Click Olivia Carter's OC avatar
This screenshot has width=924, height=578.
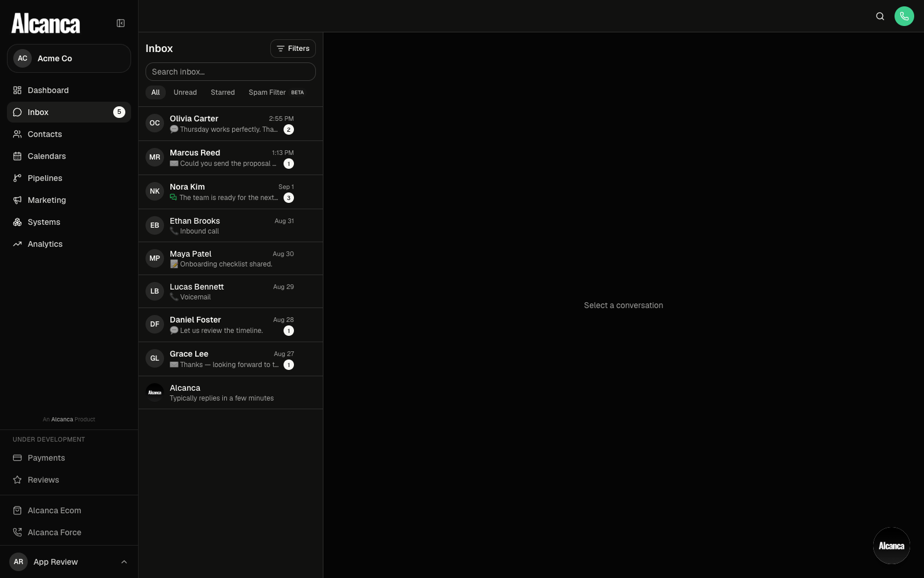tap(155, 123)
